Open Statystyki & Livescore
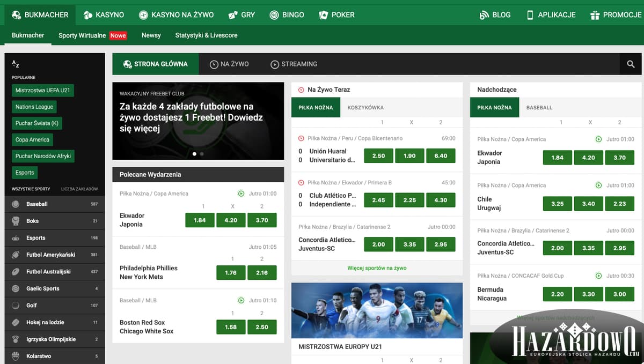This screenshot has width=644, height=364. [206, 35]
